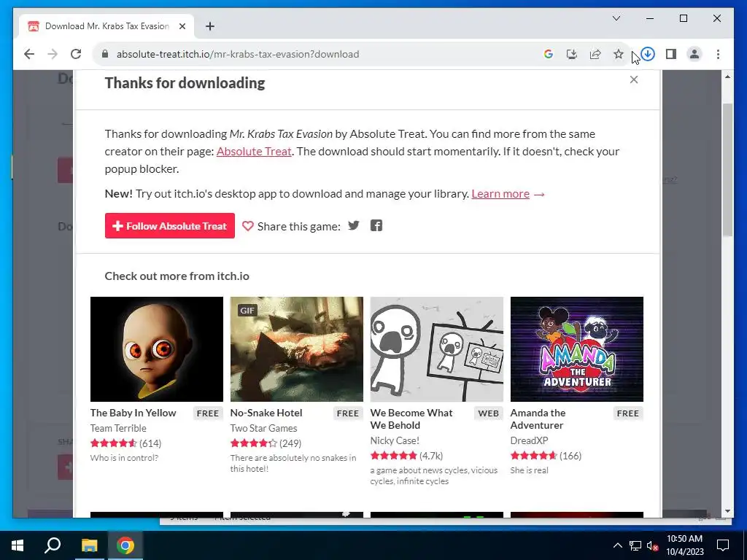Reload the current page
747x560 pixels.
[76, 54]
